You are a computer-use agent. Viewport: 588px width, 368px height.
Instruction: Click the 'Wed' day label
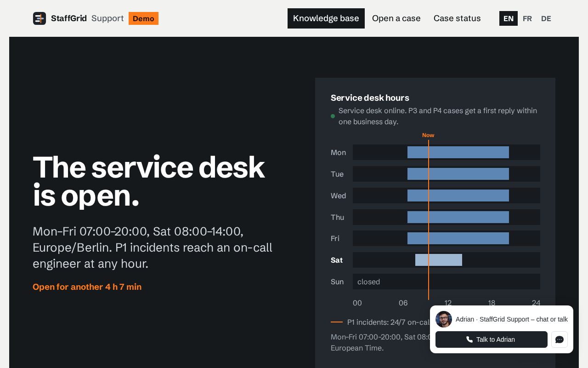tap(339, 195)
